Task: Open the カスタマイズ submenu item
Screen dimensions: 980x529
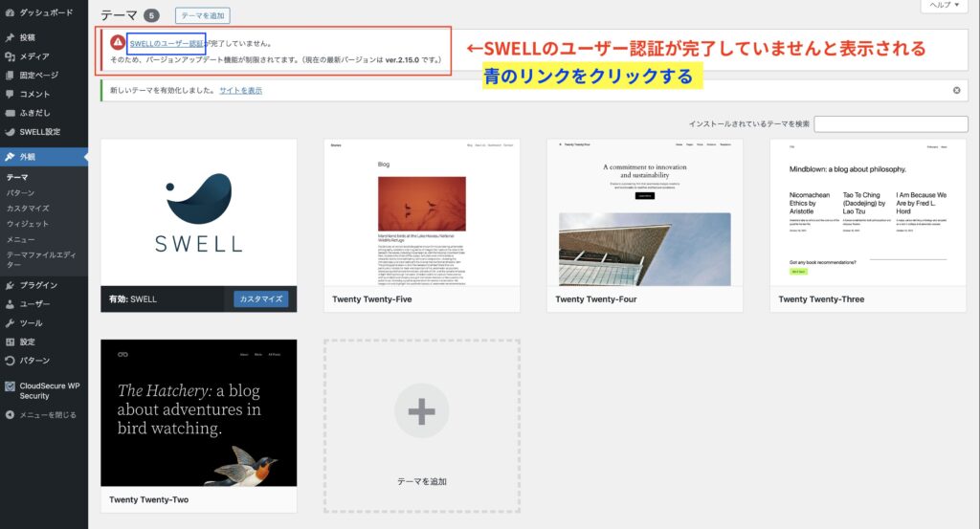Action: (28, 209)
